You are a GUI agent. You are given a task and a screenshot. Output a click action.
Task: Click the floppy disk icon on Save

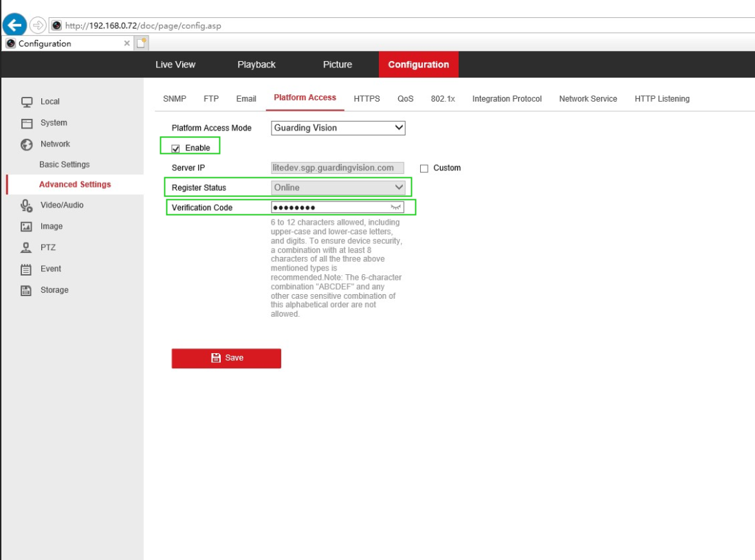pos(216,358)
